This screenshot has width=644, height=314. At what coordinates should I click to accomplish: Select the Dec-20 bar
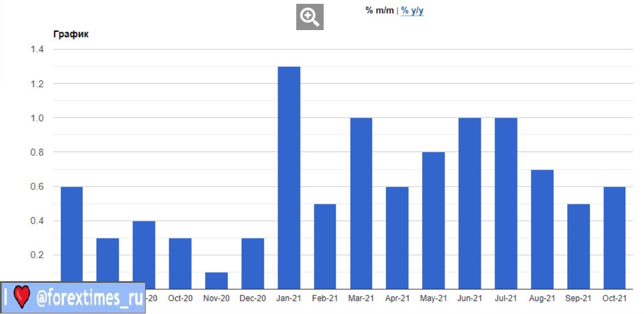point(252,263)
